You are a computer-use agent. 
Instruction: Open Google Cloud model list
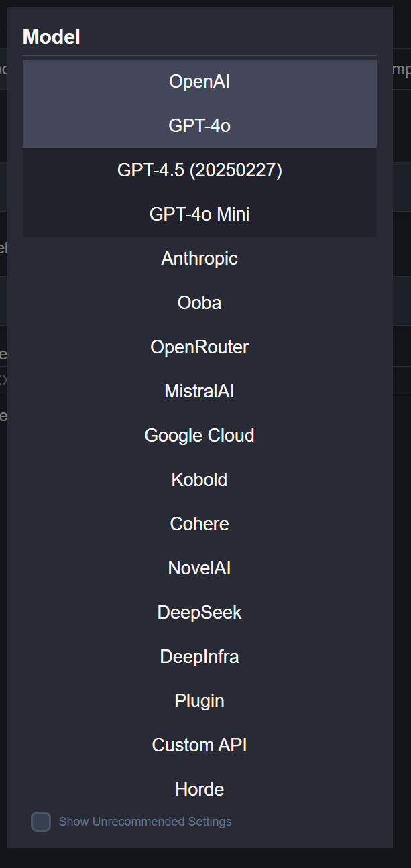point(199,436)
